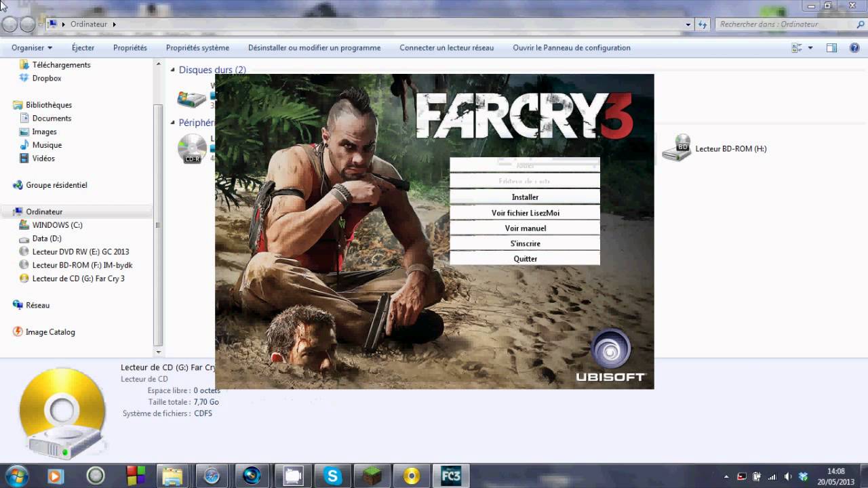The image size is (868, 488).
Task: Show hidden system tray icons arrow
Action: [x=726, y=476]
